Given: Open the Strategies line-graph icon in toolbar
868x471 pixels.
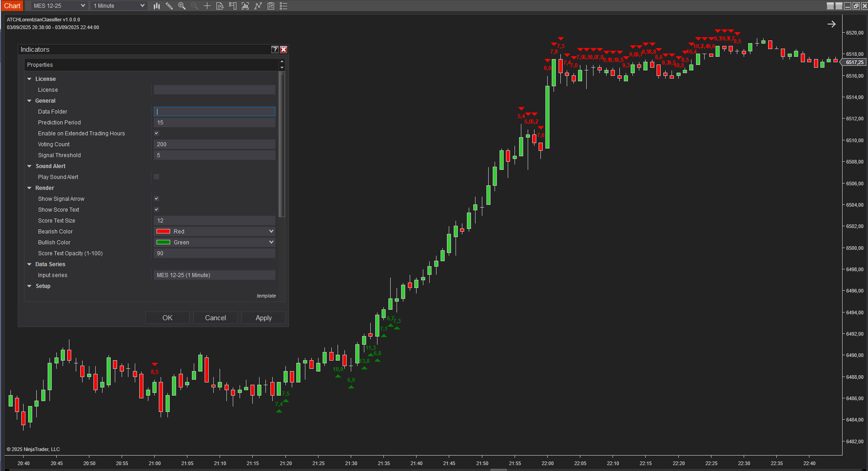Looking at the screenshot, I should click(258, 6).
